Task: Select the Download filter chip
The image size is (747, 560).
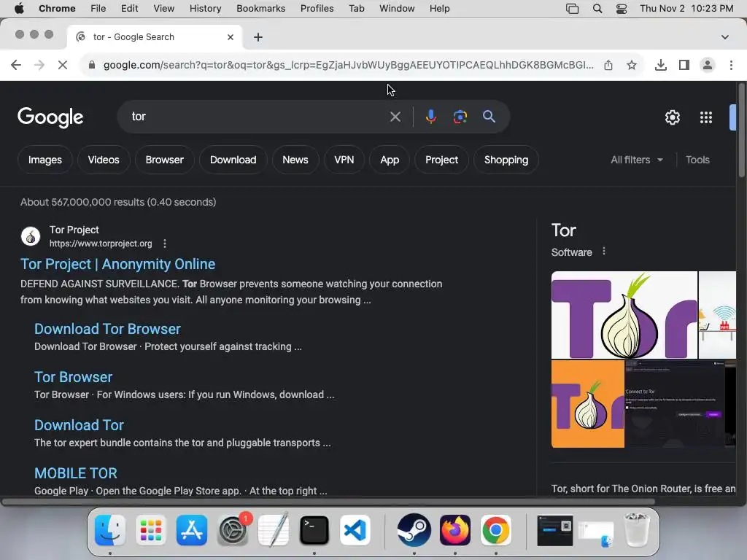Action: [x=233, y=160]
